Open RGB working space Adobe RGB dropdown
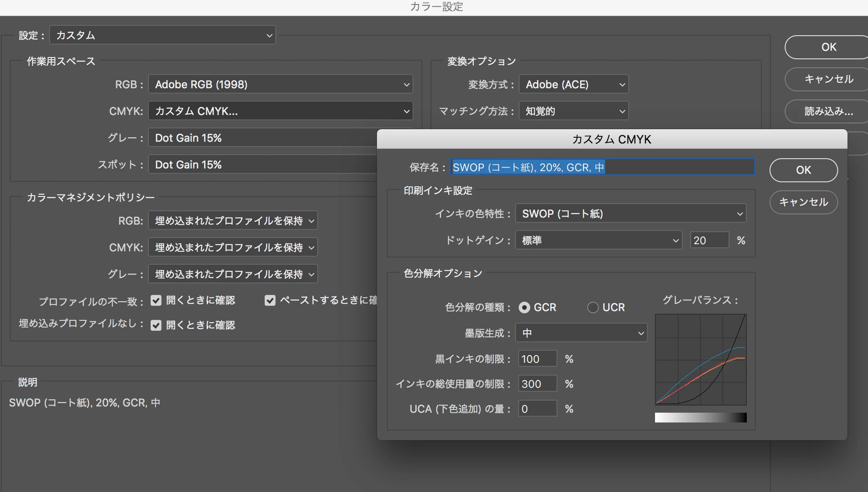The image size is (868, 492). [281, 84]
